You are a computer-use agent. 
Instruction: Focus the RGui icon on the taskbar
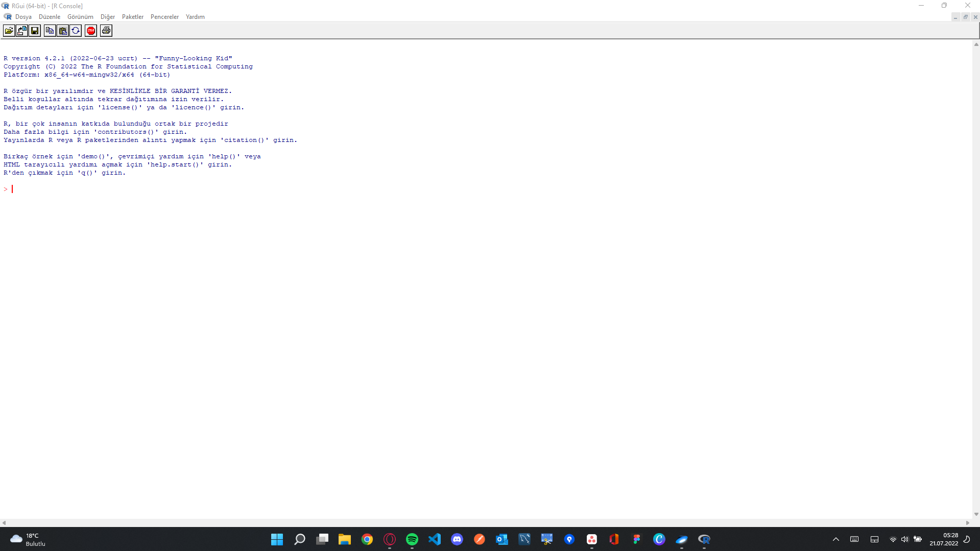click(704, 539)
